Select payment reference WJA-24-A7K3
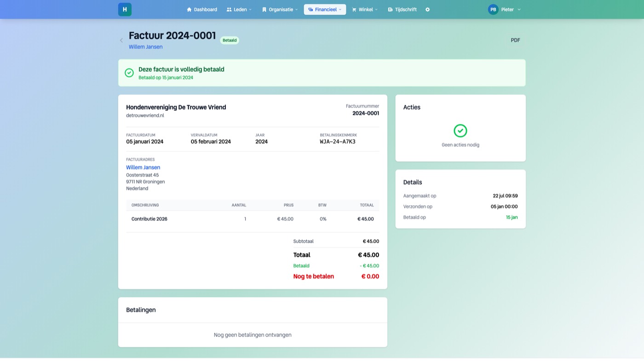 (x=338, y=142)
